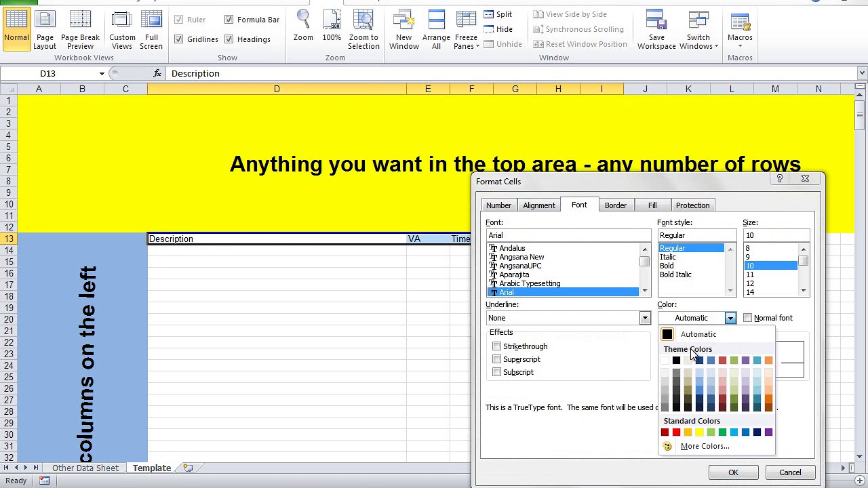Click Arrange All windows
Viewport: 868px width, 488px height.
[x=436, y=29]
